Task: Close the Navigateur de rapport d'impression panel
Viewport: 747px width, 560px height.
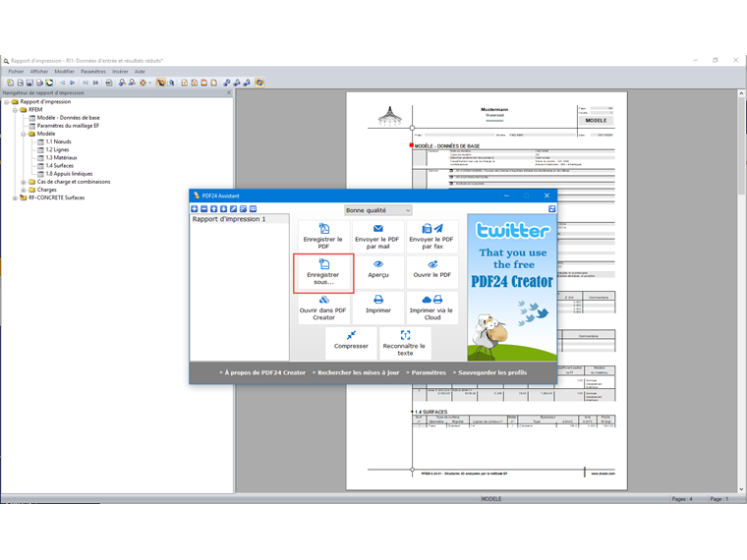Action: pyautogui.click(x=229, y=93)
